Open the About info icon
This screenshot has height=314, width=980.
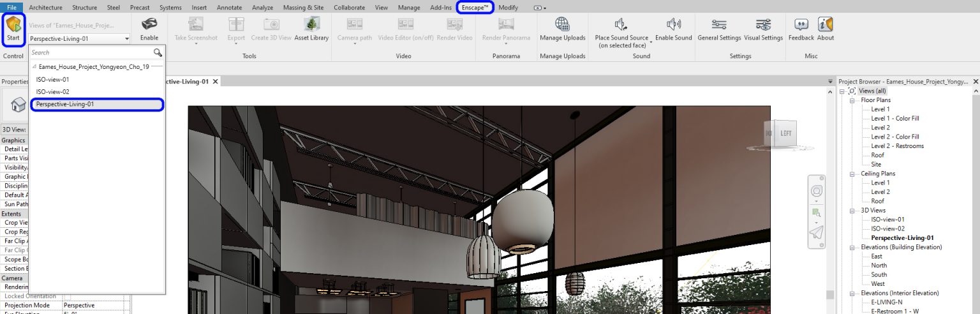pyautogui.click(x=826, y=29)
